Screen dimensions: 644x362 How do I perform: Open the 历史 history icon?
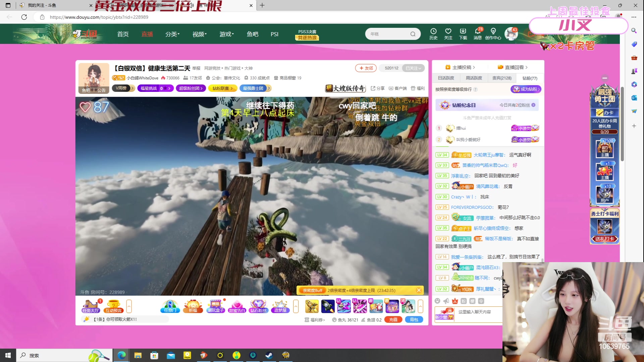tap(433, 34)
